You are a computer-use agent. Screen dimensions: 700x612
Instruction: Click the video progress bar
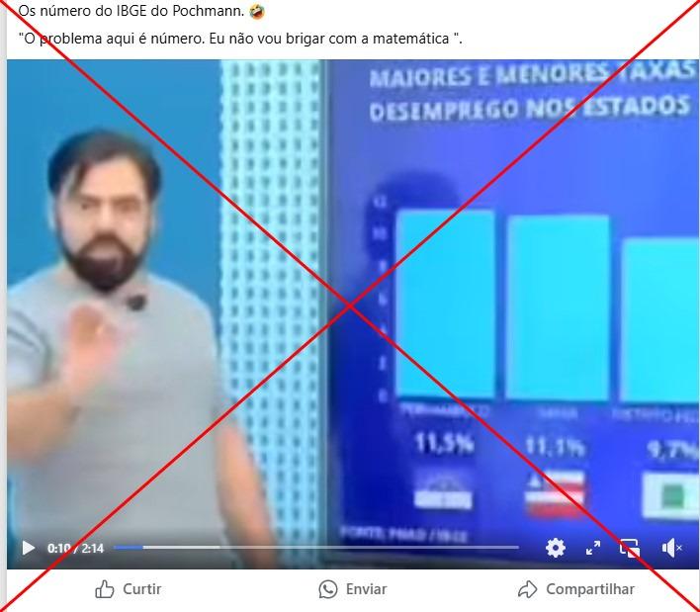(x=316, y=548)
